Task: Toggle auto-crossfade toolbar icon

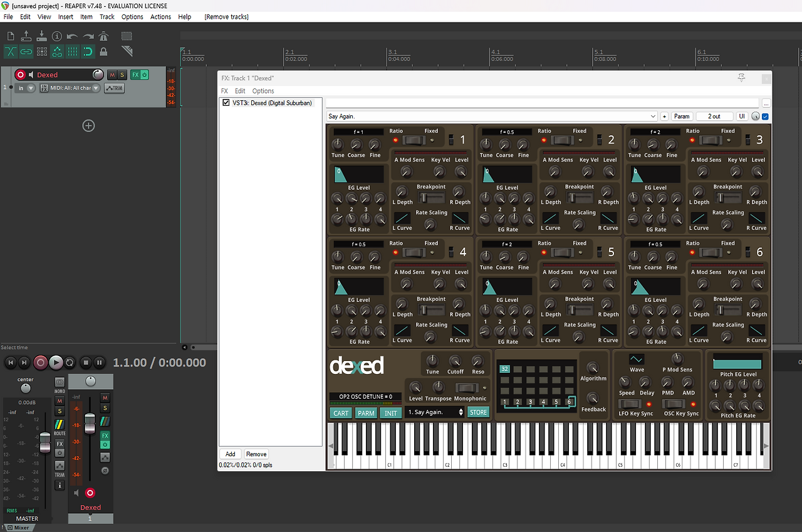Action: pos(11,51)
